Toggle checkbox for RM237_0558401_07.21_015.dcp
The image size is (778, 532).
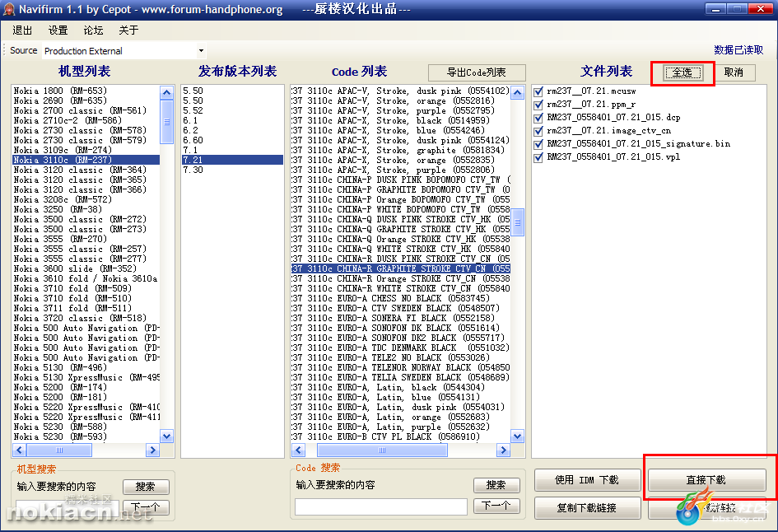pyautogui.click(x=538, y=118)
